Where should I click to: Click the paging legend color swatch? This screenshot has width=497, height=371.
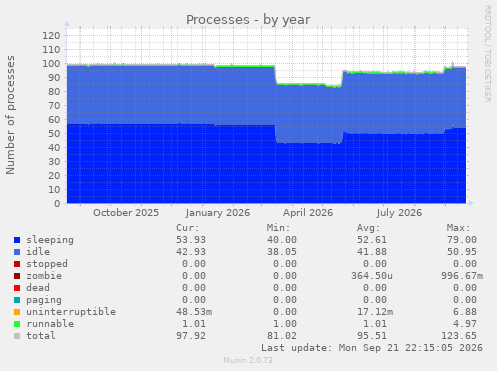tap(17, 300)
